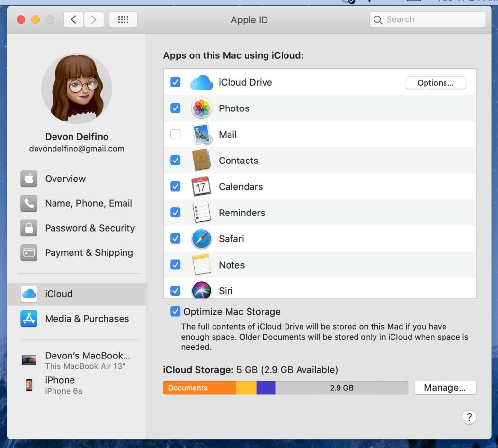Click the orange Documents storage segment
This screenshot has width=498, height=448.
point(200,388)
